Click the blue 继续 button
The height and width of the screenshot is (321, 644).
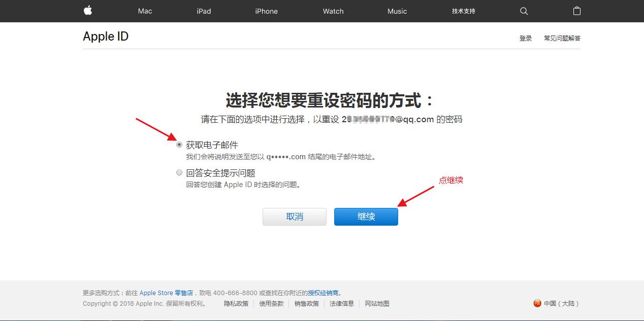[366, 217]
